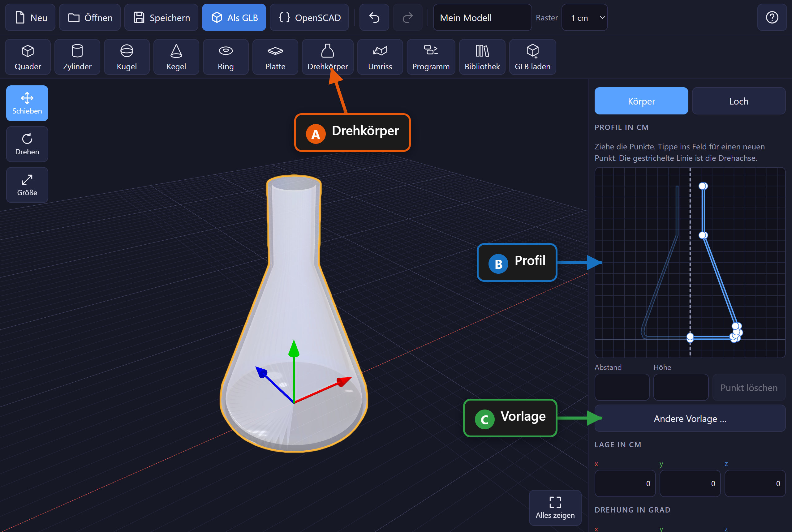Edit the Mein Modell name field
This screenshot has height=532, width=792.
(482, 17)
